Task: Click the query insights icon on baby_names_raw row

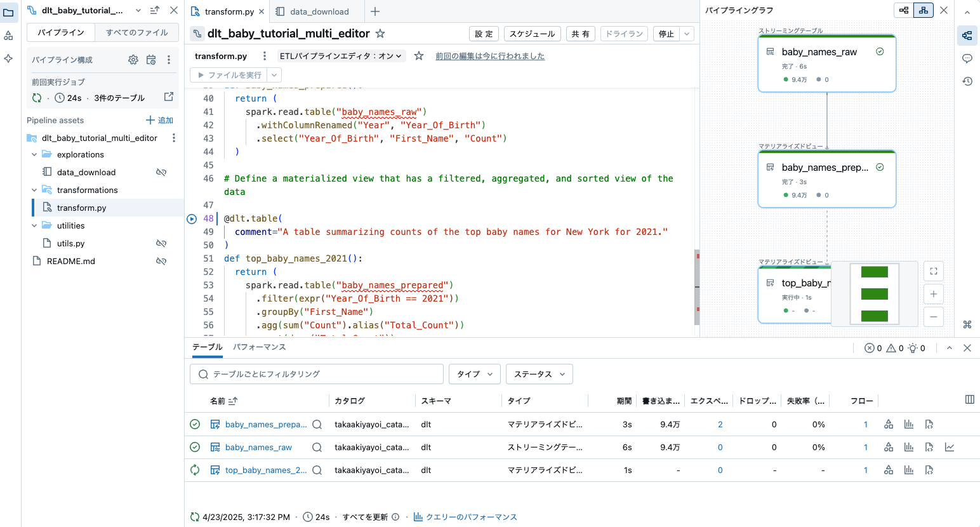Action: coord(950,447)
